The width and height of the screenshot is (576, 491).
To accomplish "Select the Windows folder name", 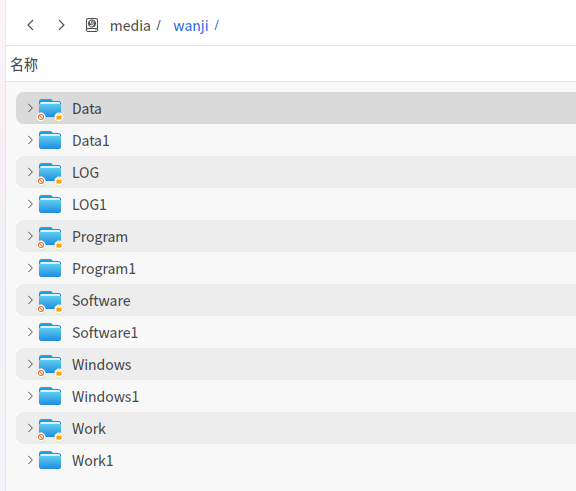I will (x=102, y=365).
